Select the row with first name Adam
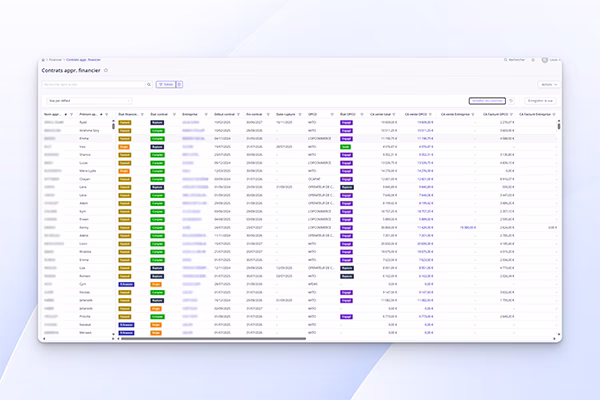Screen dimensions: 600x400 point(300,204)
